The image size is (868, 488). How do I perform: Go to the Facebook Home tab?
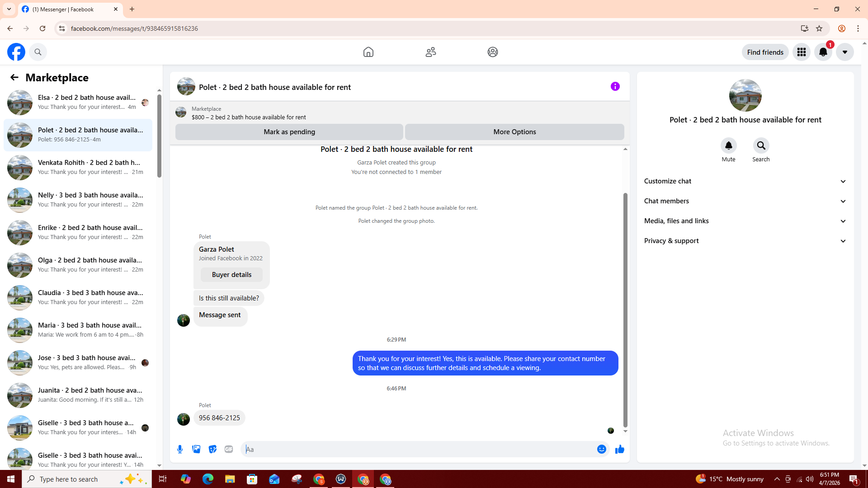coord(368,52)
